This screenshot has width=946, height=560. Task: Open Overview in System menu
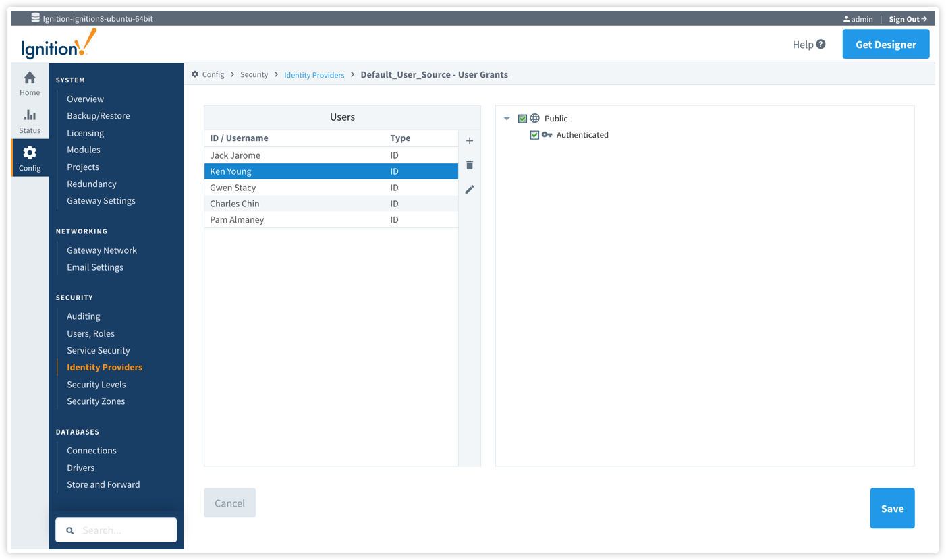85,99
